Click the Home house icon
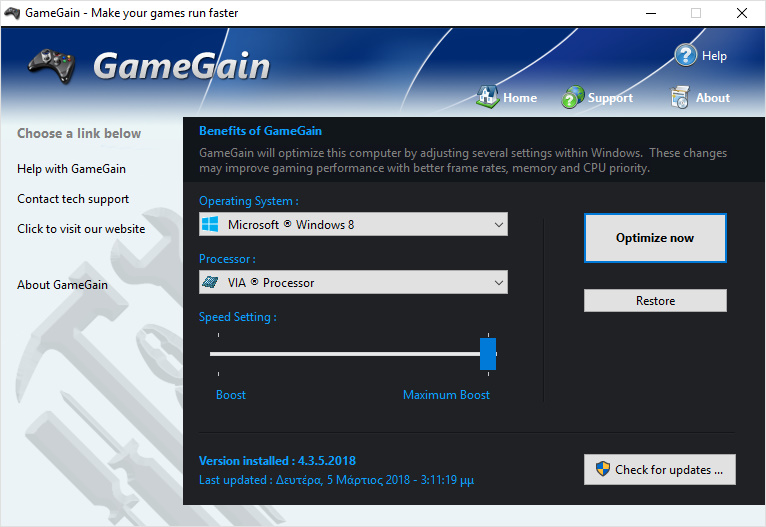This screenshot has width=766, height=527. (488, 97)
